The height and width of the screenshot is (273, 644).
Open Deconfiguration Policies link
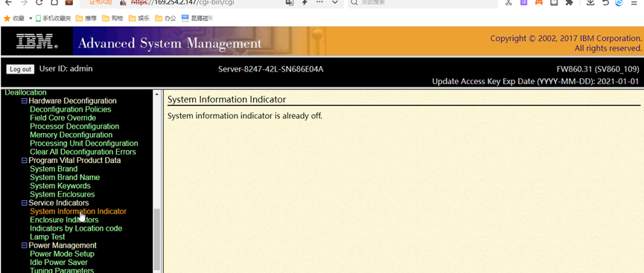70,109
